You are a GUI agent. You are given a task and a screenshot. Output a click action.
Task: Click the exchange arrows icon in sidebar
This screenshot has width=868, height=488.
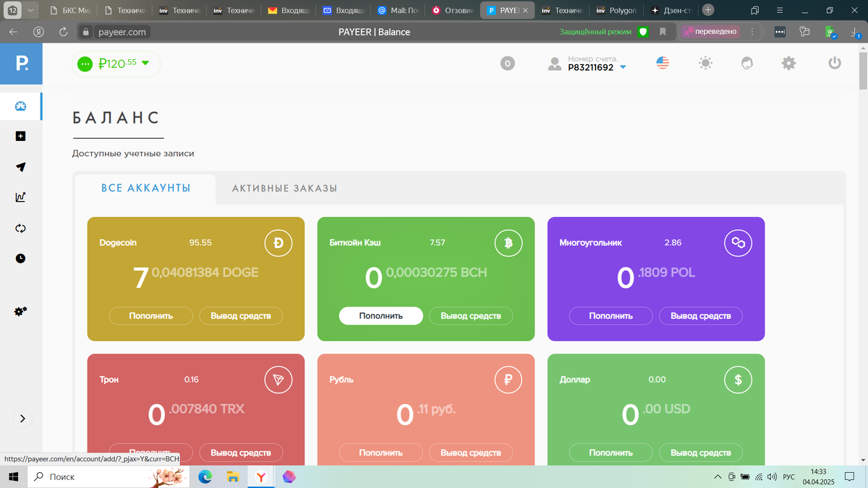[20, 228]
